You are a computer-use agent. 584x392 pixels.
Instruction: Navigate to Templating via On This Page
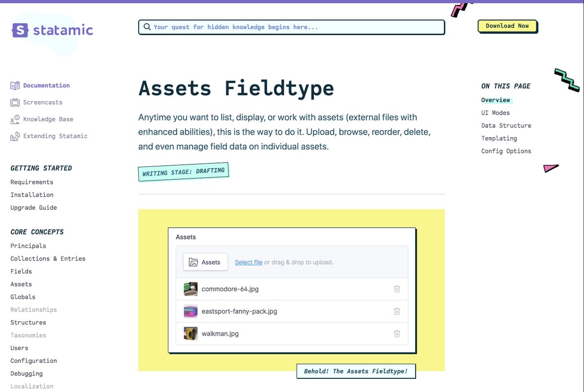(x=499, y=138)
